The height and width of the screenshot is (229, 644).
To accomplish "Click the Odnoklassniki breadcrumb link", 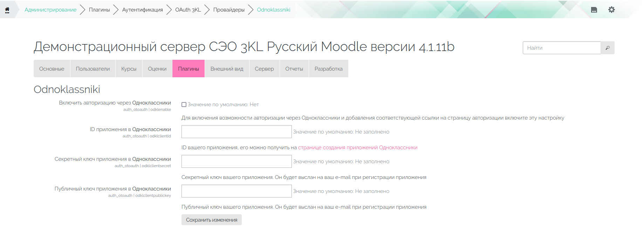I will coord(274,10).
